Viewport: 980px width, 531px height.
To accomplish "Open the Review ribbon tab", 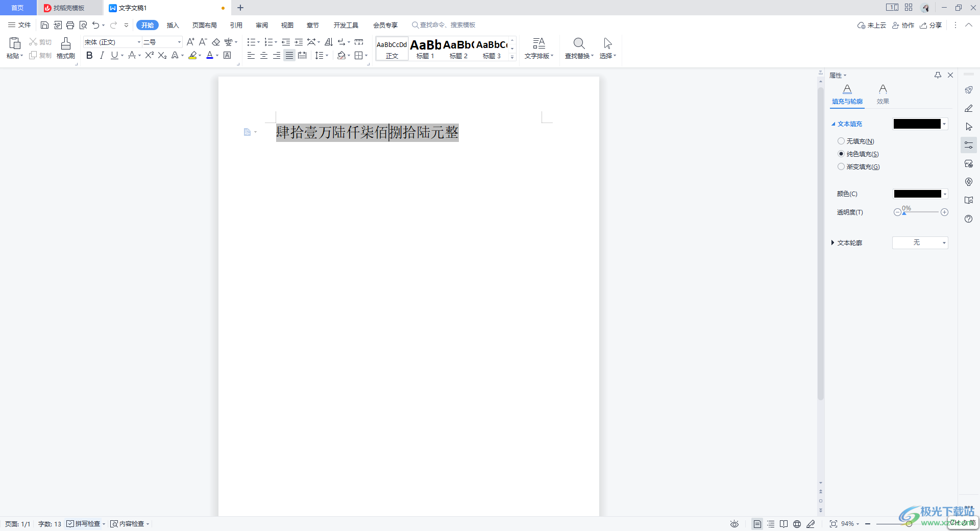I will pos(262,25).
